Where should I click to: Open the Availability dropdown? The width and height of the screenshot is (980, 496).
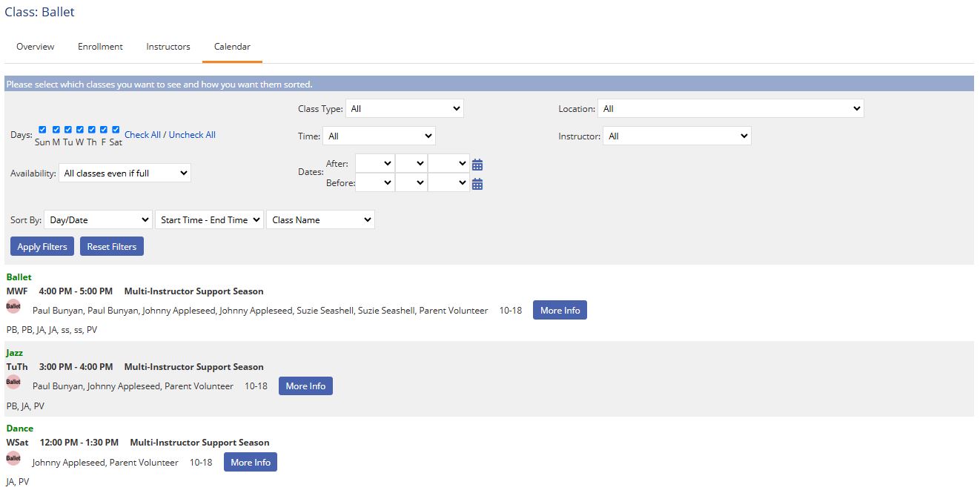click(x=125, y=173)
